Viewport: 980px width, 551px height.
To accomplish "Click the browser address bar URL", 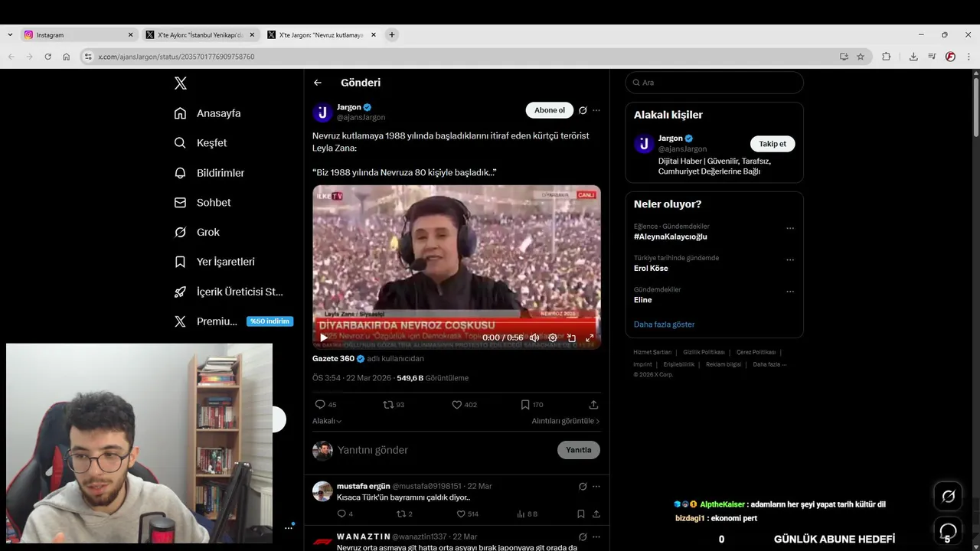I will 176,57.
